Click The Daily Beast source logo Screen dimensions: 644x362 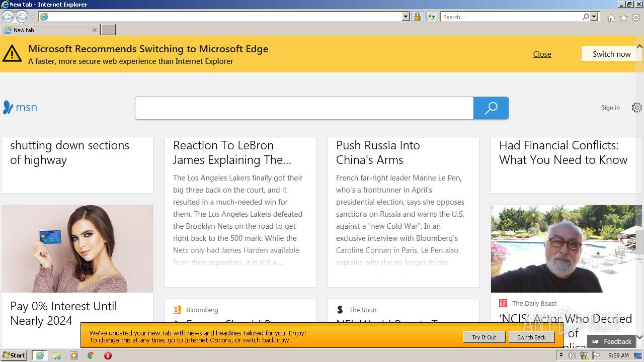503,303
